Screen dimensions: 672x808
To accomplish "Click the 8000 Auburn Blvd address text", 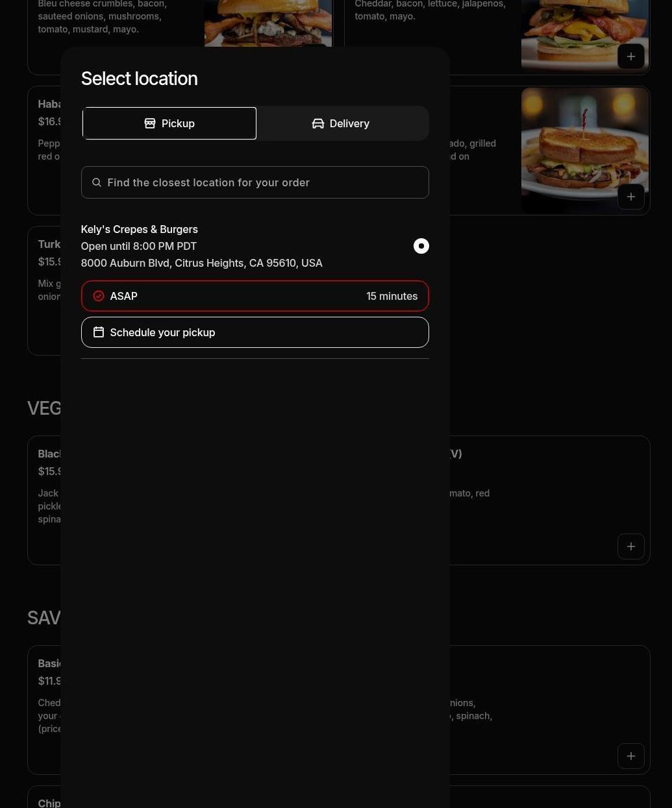I will [x=202, y=263].
